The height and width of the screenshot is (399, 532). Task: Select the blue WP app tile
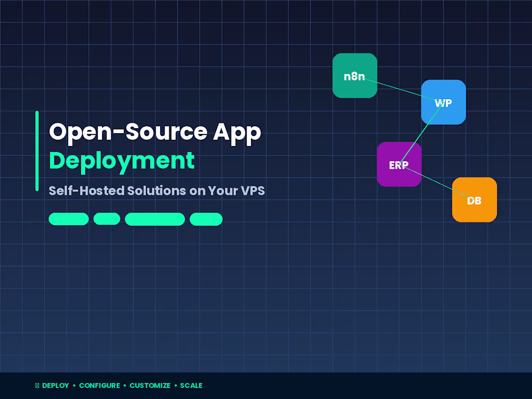point(443,102)
